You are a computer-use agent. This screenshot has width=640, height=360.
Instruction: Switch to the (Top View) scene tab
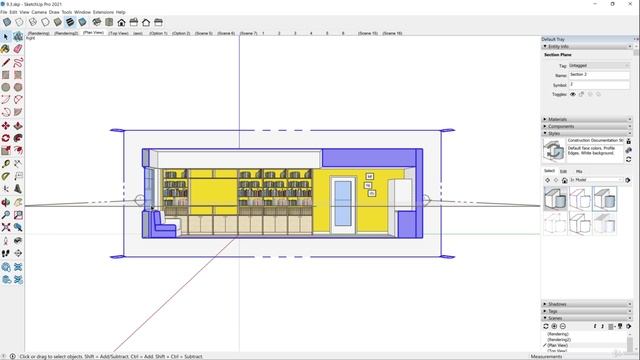[x=118, y=33]
